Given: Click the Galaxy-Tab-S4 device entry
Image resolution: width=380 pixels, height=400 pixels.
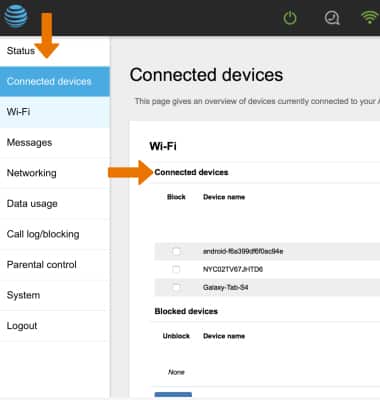Looking at the screenshot, I should (225, 287).
